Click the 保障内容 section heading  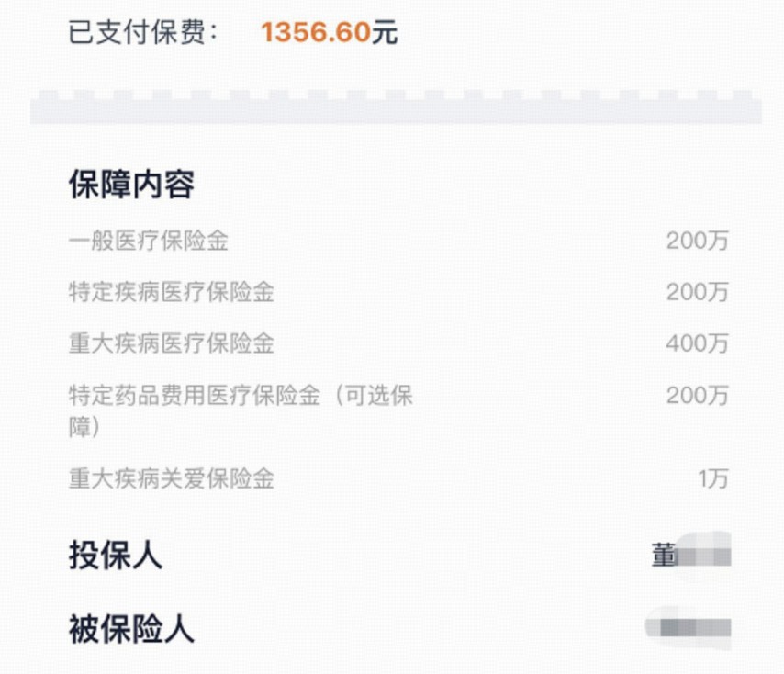131,185
